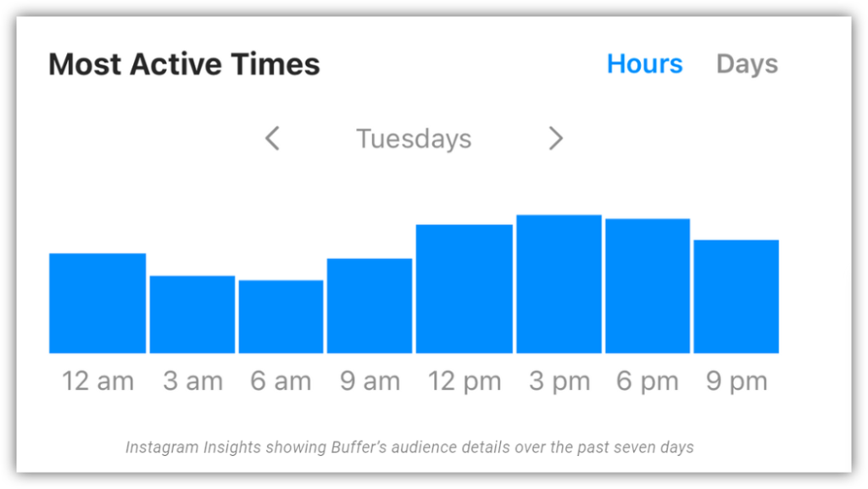
Task: Switch to the Days tab
Action: [x=747, y=64]
